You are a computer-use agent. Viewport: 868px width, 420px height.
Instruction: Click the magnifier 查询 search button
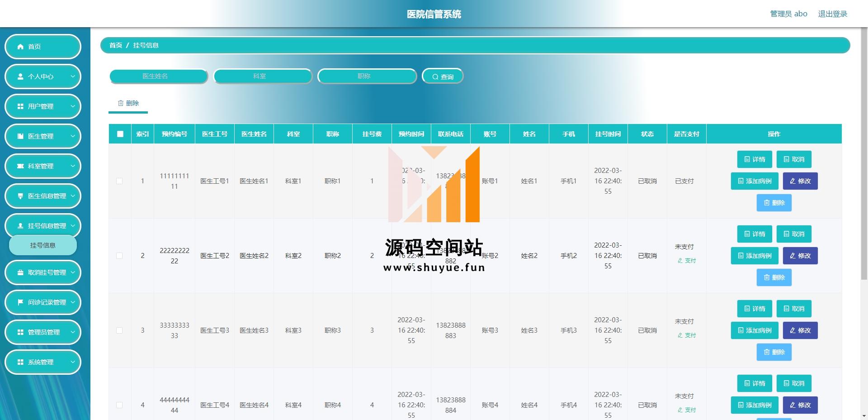(x=442, y=76)
